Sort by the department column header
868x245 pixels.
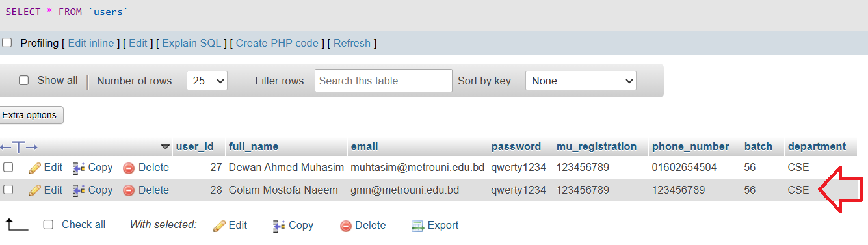(x=817, y=147)
